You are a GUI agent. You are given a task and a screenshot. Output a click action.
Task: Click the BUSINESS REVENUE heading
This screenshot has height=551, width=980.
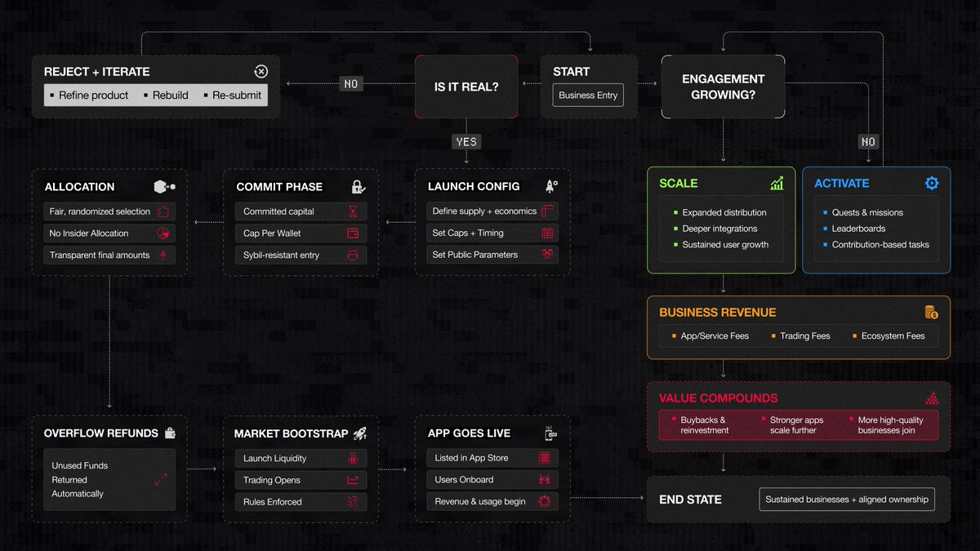[717, 312]
